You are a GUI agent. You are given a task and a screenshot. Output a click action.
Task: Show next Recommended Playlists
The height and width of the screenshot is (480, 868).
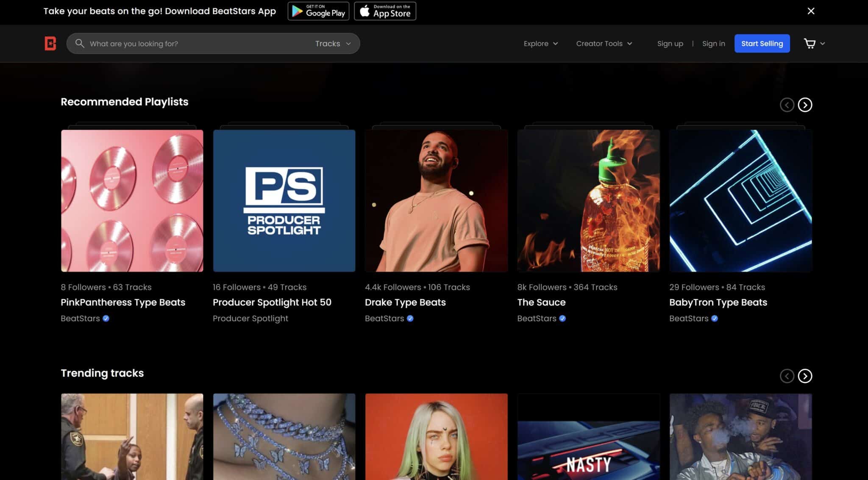tap(805, 105)
